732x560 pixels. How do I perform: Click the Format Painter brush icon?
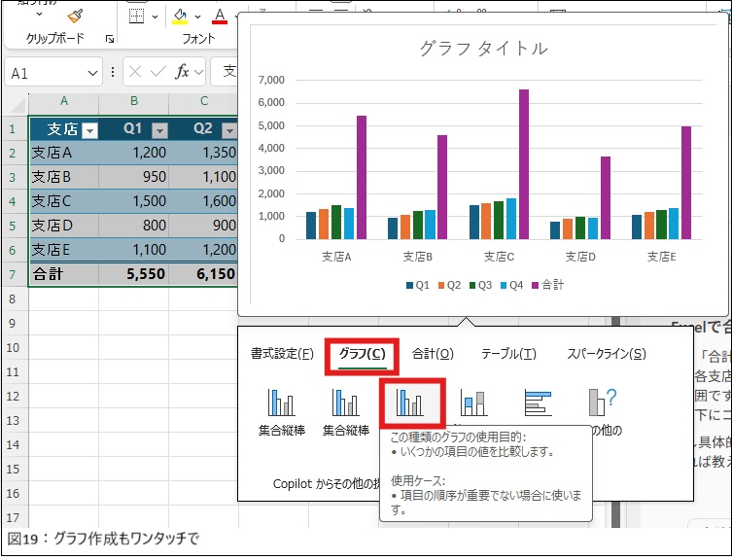pyautogui.click(x=75, y=15)
